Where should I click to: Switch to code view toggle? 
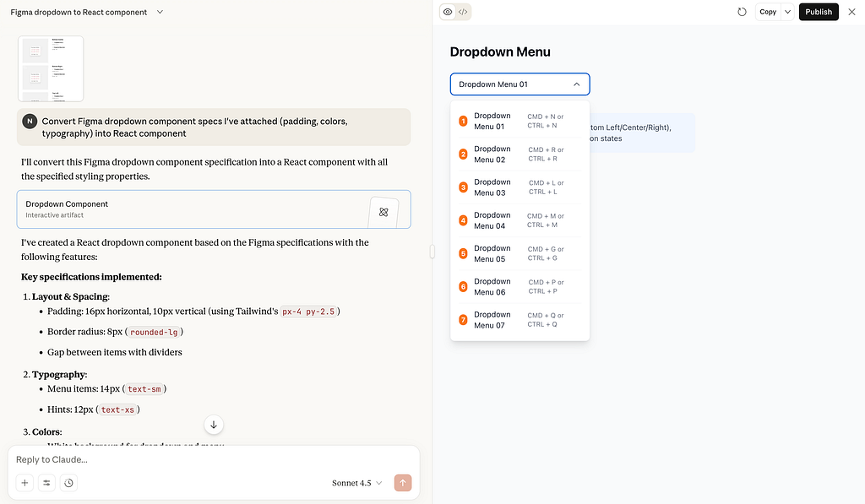click(463, 12)
